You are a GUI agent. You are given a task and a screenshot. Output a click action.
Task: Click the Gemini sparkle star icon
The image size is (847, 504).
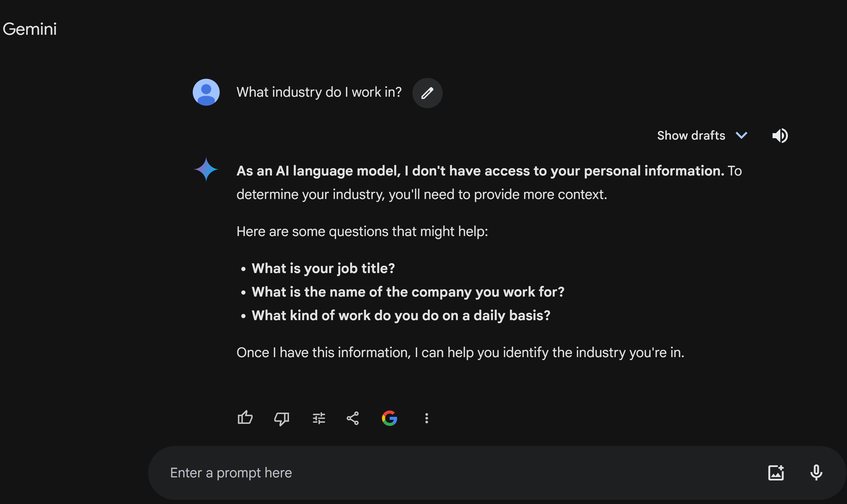(206, 169)
